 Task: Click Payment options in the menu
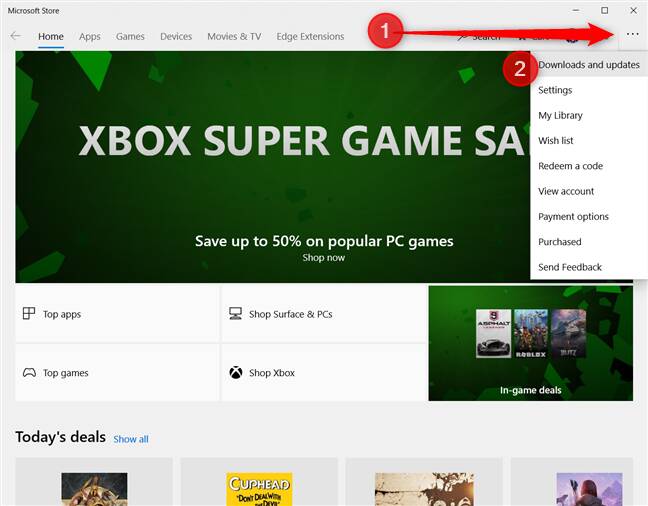(x=573, y=216)
